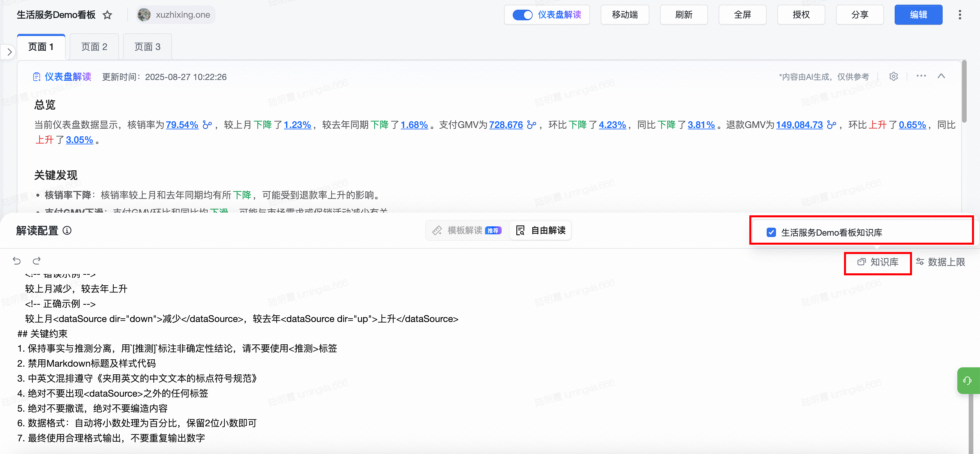This screenshot has height=454, width=980.
Task: Open the top-right vertical dots menu
Action: click(960, 15)
